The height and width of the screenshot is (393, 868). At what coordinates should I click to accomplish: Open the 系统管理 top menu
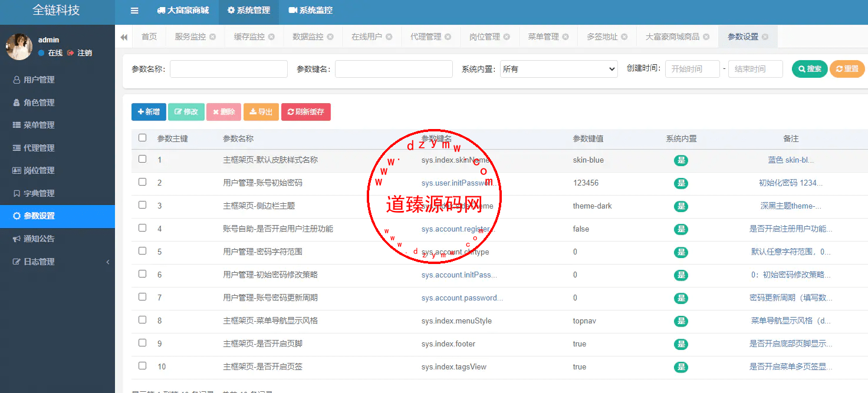click(x=249, y=11)
